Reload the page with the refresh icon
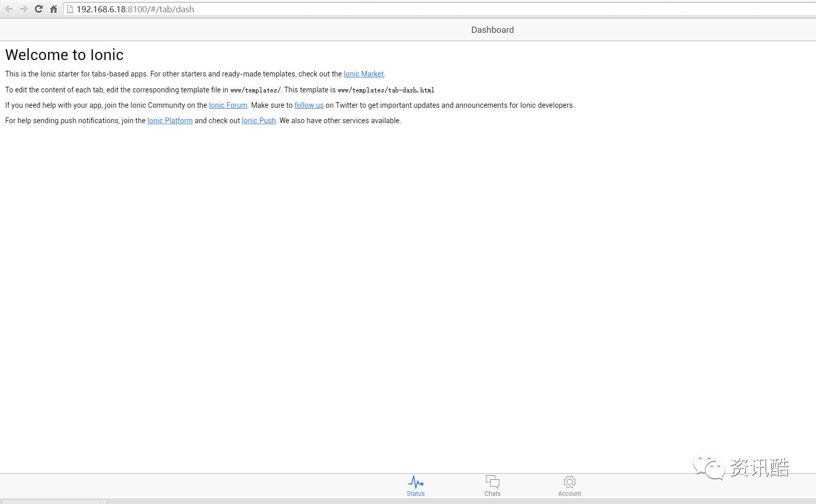This screenshot has width=816, height=504. [x=38, y=9]
